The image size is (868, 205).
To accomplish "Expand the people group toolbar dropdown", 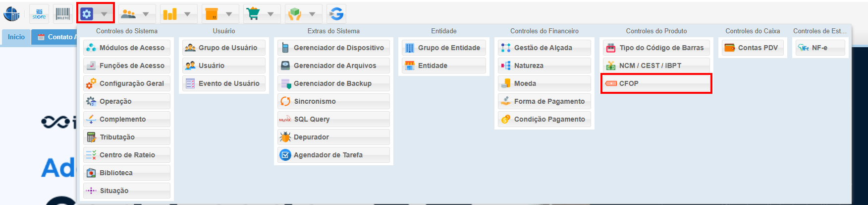I will pyautogui.click(x=146, y=14).
